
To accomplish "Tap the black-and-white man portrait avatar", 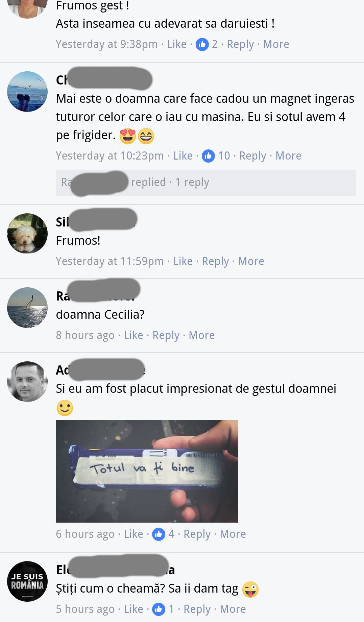I will point(27,382).
